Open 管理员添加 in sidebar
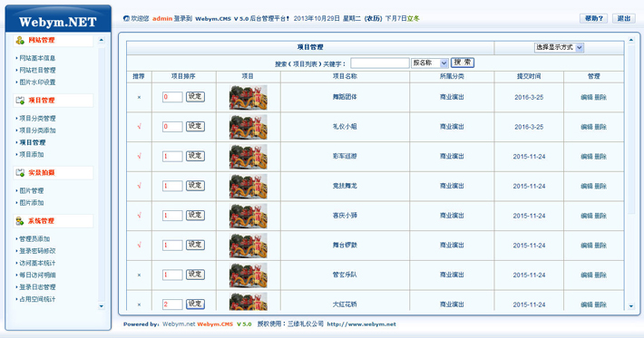Screen dimensions: 644x338 34,238
